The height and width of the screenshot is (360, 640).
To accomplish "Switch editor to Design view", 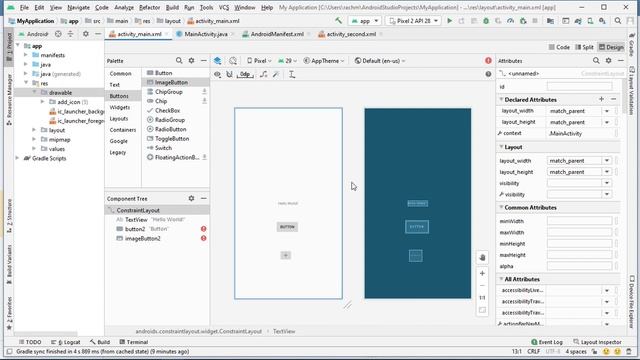I will pos(611,47).
